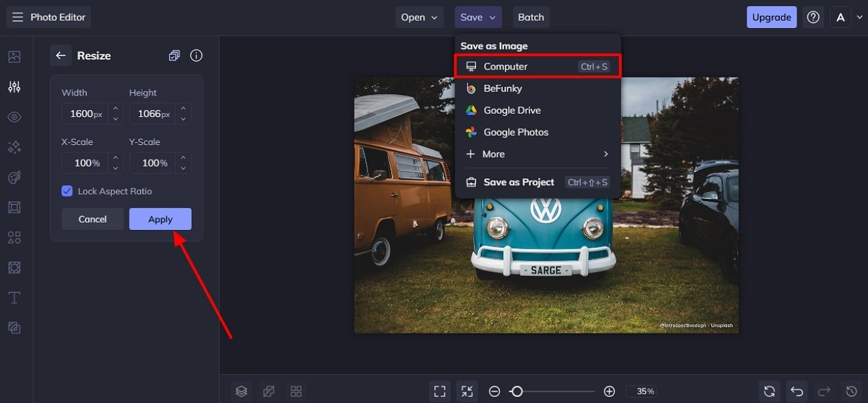The image size is (868, 403).
Task: Zoom in with the plus icon
Action: [609, 391]
